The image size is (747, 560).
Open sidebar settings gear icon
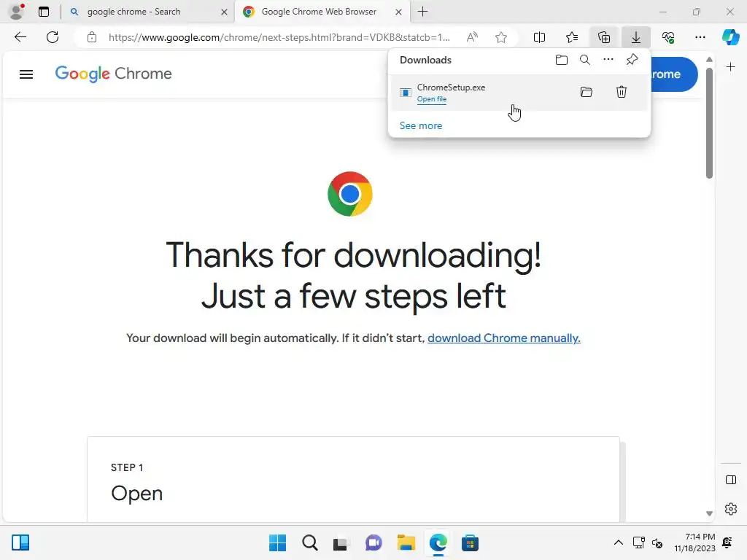click(730, 508)
